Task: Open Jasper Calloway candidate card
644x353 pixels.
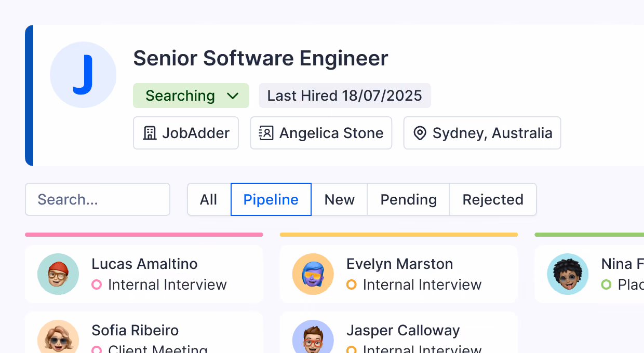Action: pyautogui.click(x=399, y=332)
